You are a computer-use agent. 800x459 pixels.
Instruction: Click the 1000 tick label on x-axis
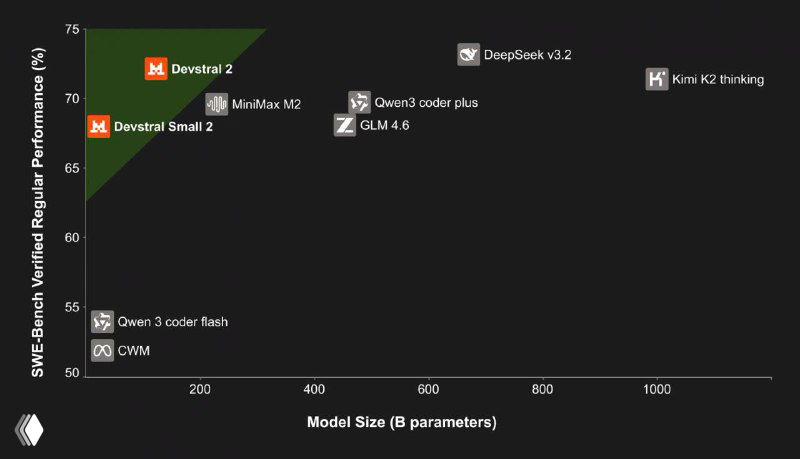point(656,390)
